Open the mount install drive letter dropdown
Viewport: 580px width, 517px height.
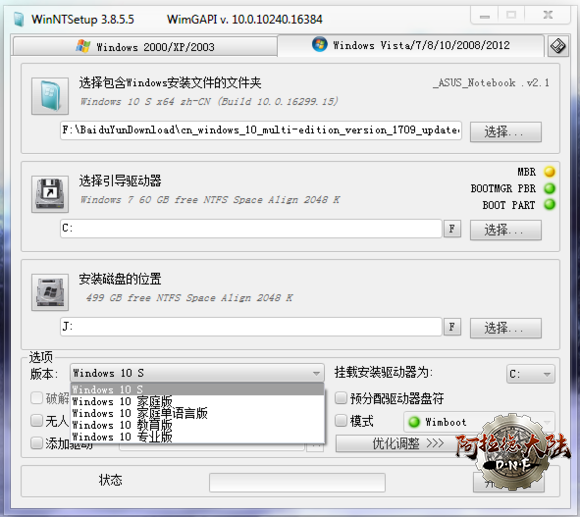(x=530, y=374)
